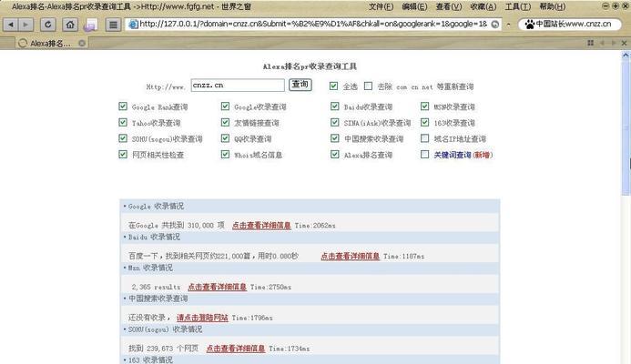
Task: Uncheck Google收录查询 checkbox
Action: coord(225,106)
